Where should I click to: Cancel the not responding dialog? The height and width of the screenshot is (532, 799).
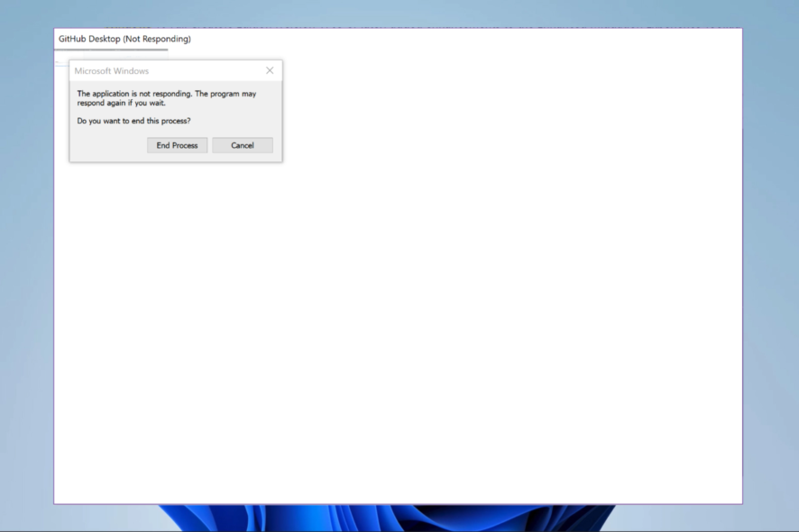(243, 145)
